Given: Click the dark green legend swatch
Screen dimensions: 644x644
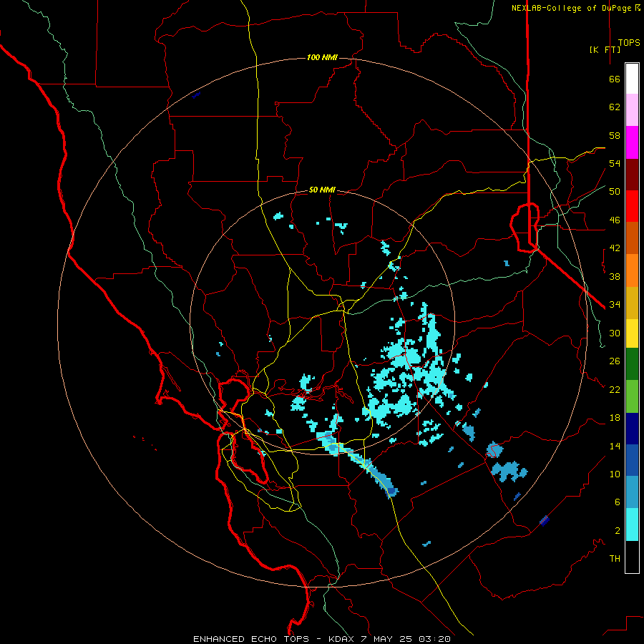Looking at the screenshot, I should [x=632, y=364].
